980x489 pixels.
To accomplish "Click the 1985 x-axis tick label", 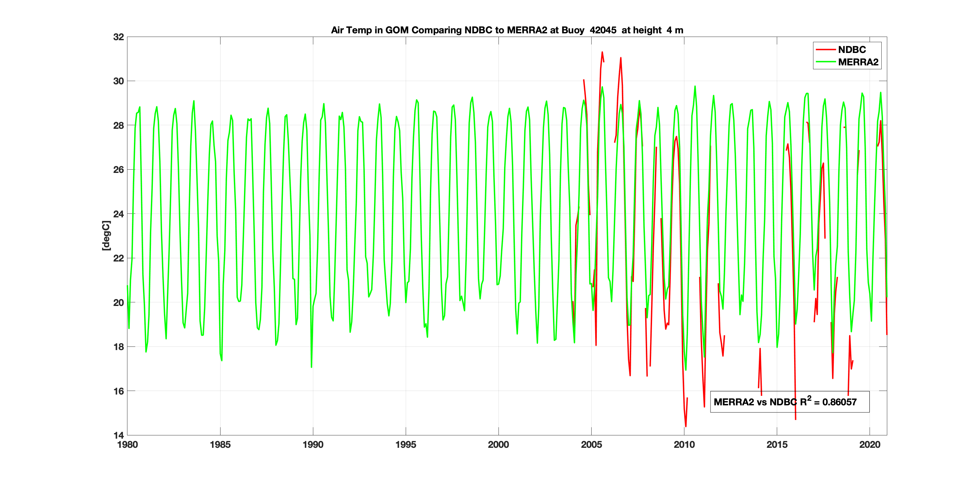I will point(220,445).
